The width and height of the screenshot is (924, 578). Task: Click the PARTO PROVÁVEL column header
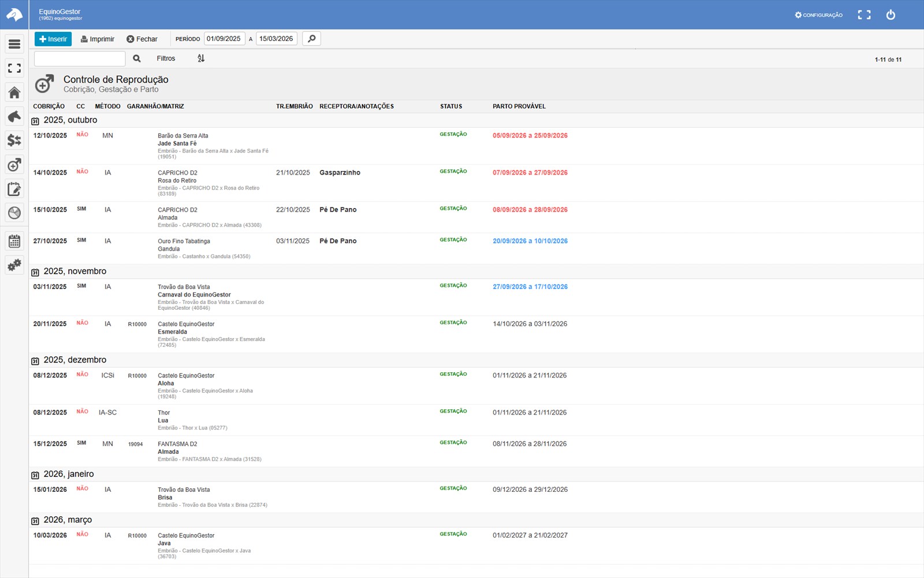(x=519, y=106)
